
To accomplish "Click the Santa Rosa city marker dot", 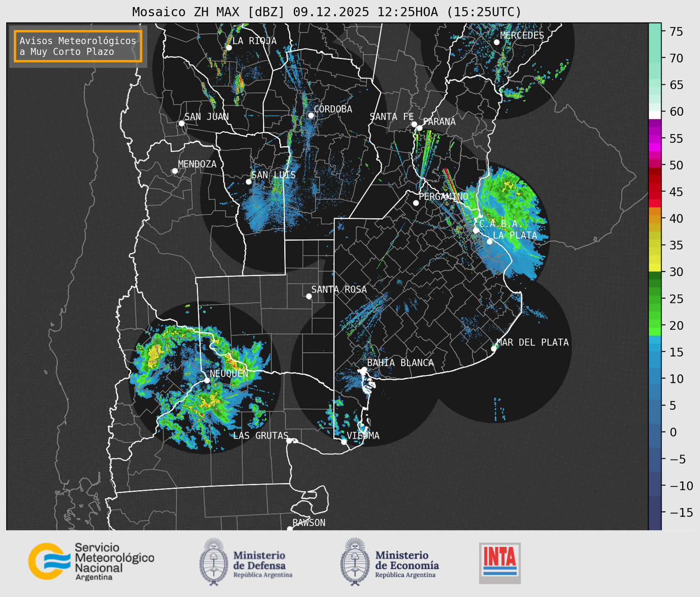I will (x=309, y=296).
